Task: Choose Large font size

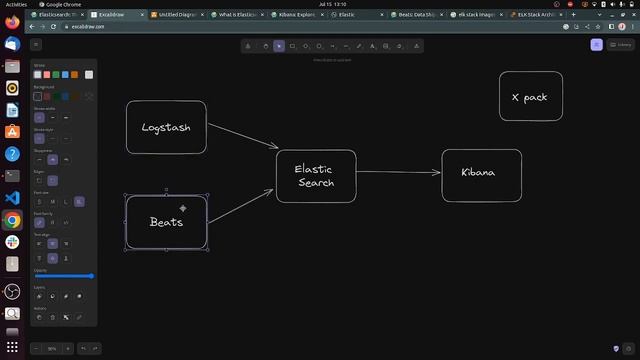Action: pyautogui.click(x=66, y=202)
